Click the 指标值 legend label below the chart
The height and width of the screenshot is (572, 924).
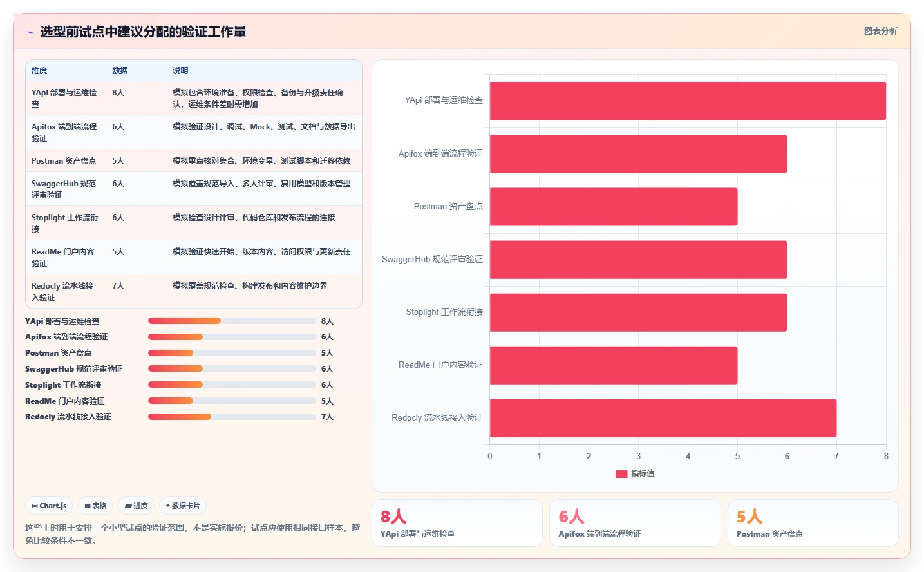click(643, 473)
